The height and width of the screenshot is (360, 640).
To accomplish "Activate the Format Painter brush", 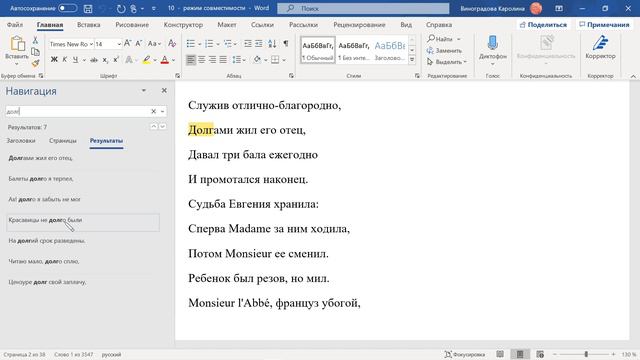I will [35, 63].
